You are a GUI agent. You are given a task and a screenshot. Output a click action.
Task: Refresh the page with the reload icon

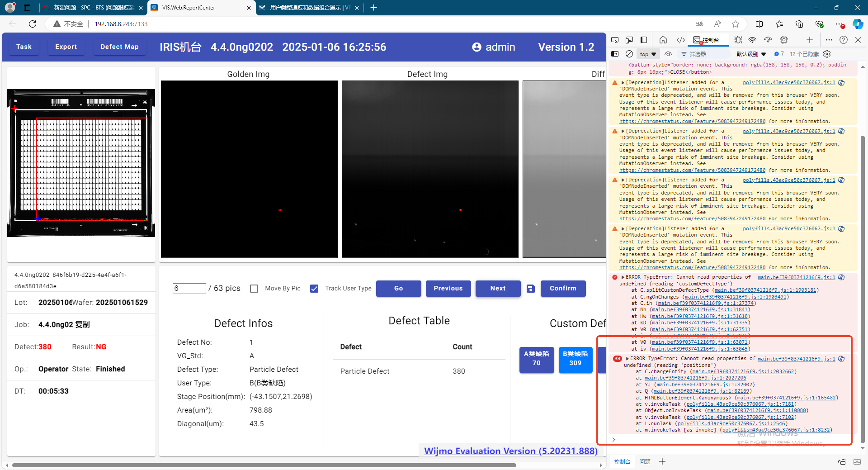[x=33, y=24]
